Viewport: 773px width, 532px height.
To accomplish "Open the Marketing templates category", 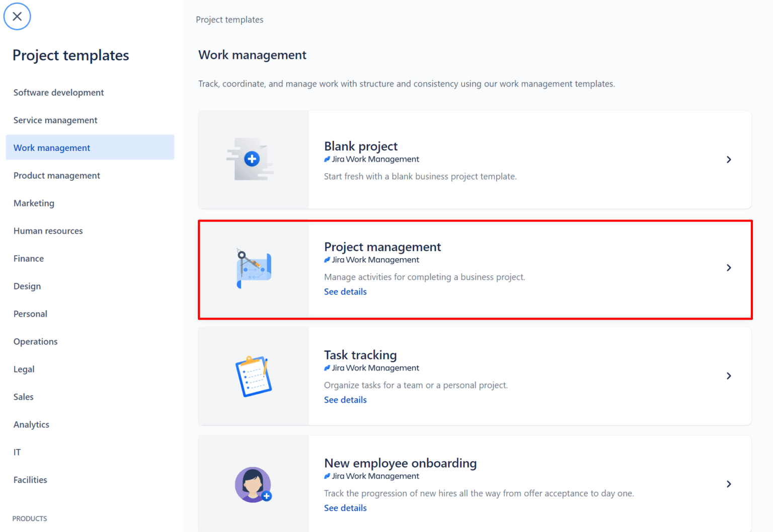I will click(x=34, y=203).
